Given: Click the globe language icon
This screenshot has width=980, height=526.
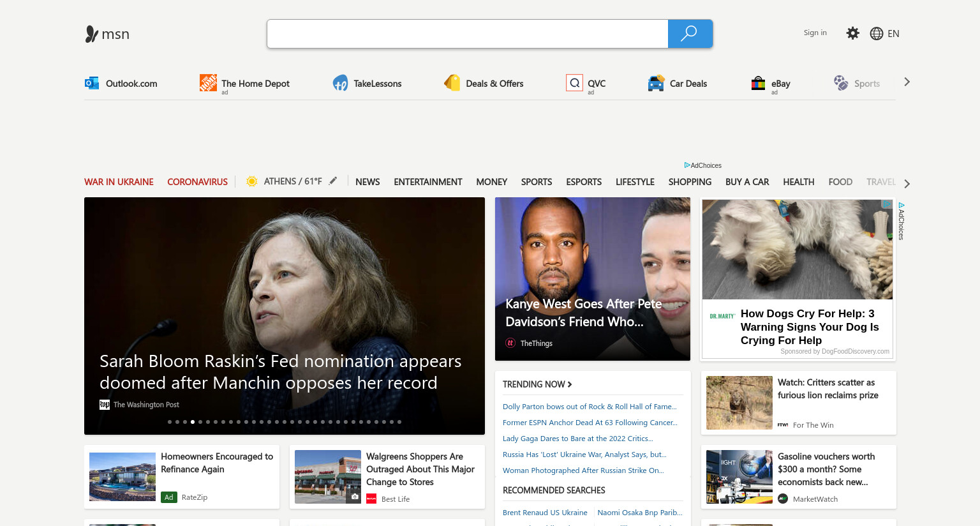Looking at the screenshot, I should [x=877, y=34].
